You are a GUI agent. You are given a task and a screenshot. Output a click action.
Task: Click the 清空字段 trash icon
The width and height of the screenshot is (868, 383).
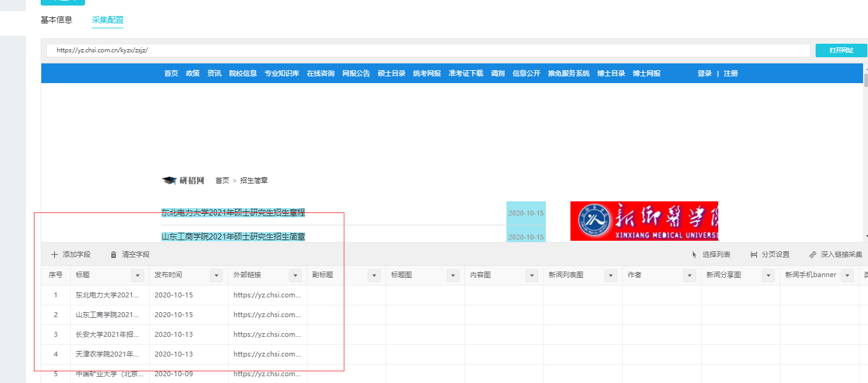tap(113, 254)
